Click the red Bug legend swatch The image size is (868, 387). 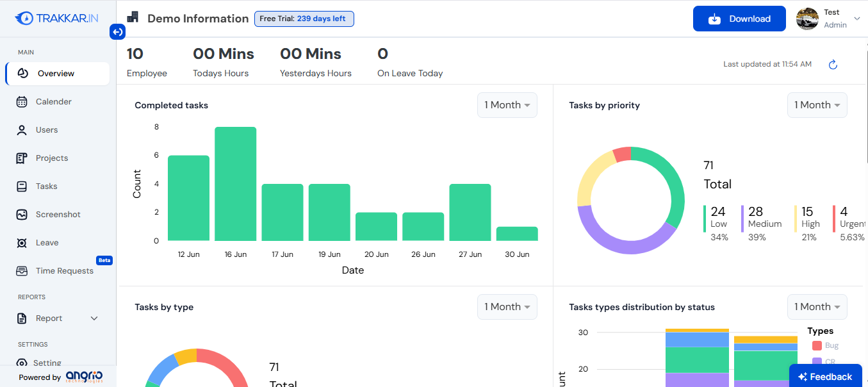(817, 346)
